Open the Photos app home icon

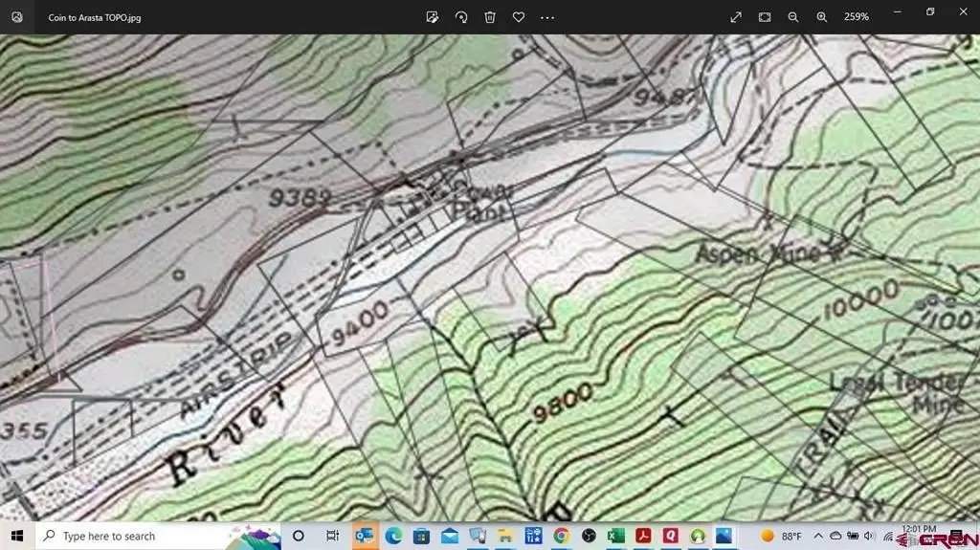click(17, 17)
